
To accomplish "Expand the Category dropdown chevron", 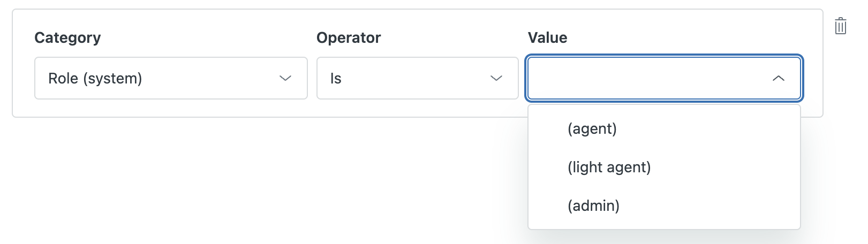I will pyautogui.click(x=285, y=78).
